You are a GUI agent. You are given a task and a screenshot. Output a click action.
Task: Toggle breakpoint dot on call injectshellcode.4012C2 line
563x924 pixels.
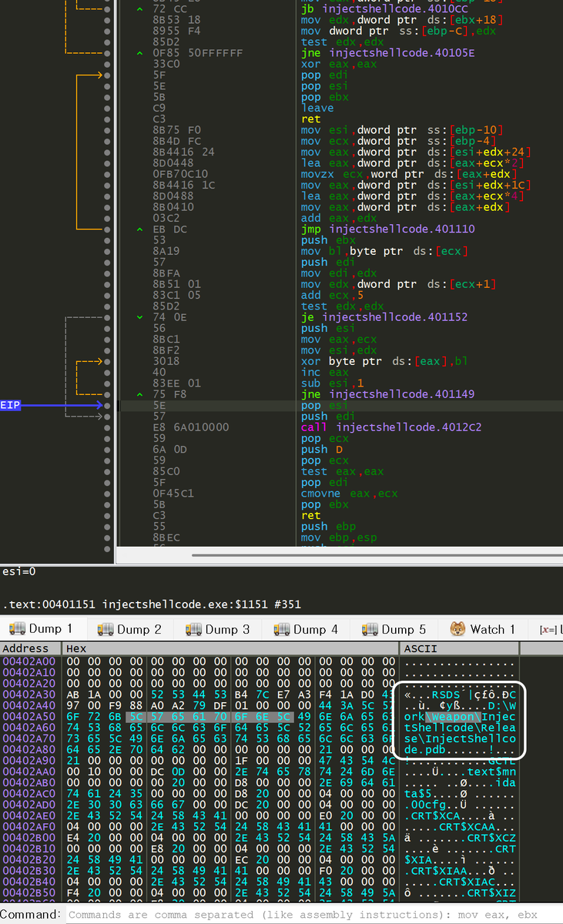point(109,427)
